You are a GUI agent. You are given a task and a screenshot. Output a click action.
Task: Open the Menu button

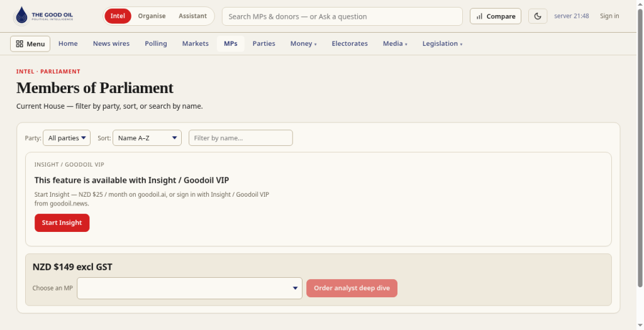tap(30, 44)
